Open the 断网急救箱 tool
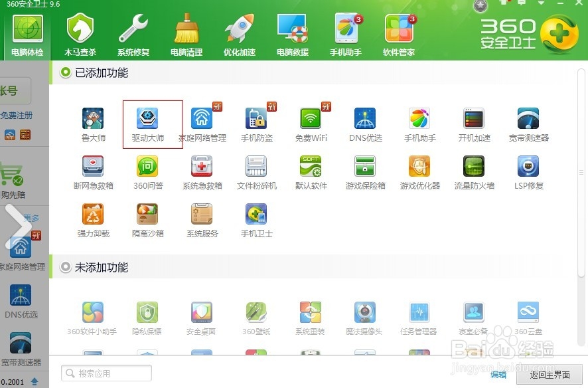The width and height of the screenshot is (588, 388). click(94, 173)
